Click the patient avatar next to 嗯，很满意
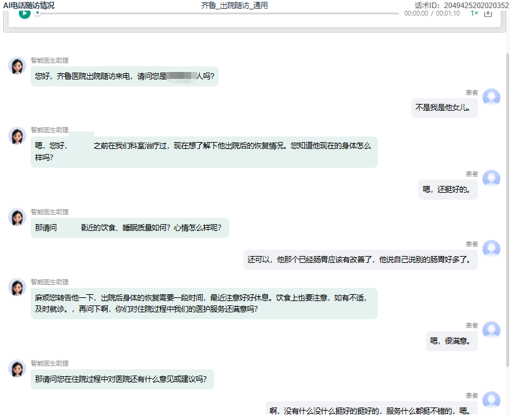 (x=491, y=330)
